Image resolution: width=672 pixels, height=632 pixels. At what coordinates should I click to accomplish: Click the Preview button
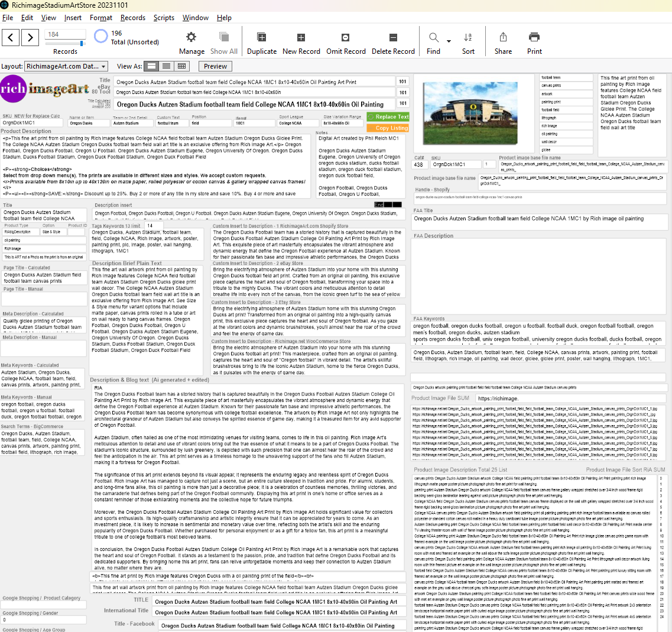[x=215, y=66]
